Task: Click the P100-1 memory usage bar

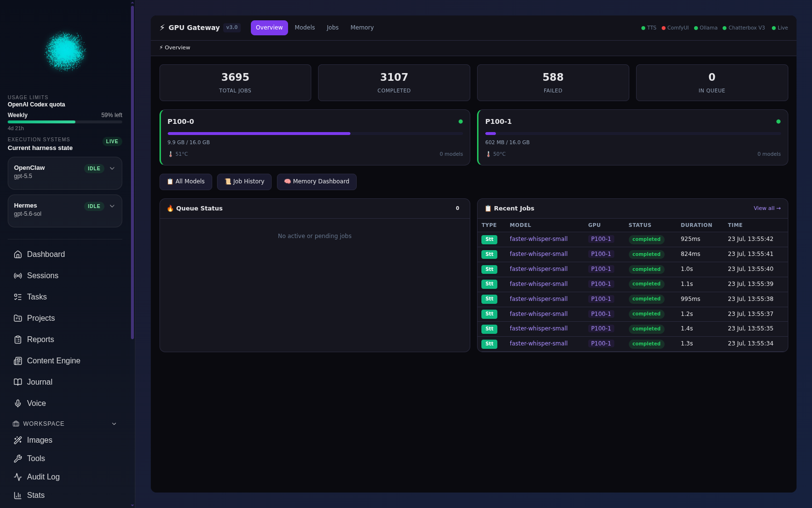Action: pos(633,134)
